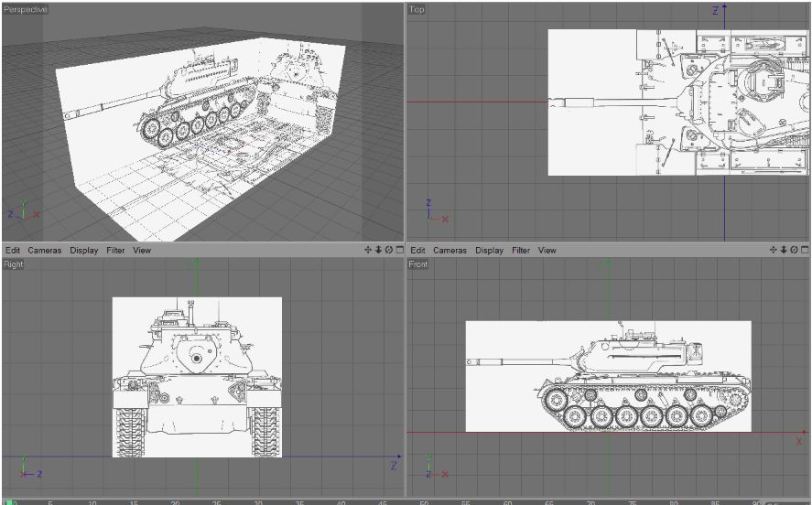Toggle maximize for the Front viewport
Image resolution: width=812 pixels, height=505 pixels.
click(x=805, y=250)
